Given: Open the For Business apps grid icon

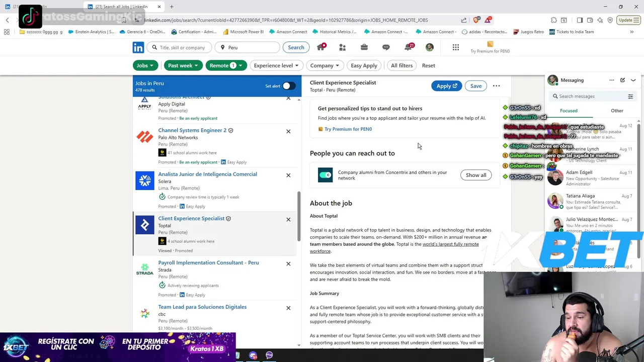Looking at the screenshot, I should click(456, 47).
